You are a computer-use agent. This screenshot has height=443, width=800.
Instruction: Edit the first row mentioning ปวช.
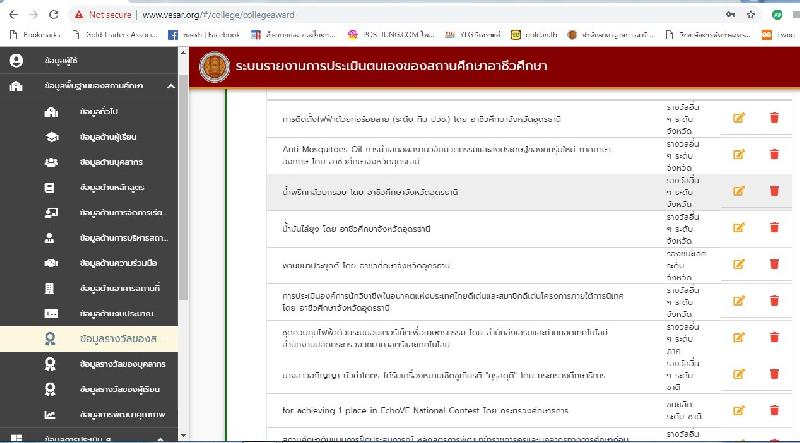[x=738, y=117]
